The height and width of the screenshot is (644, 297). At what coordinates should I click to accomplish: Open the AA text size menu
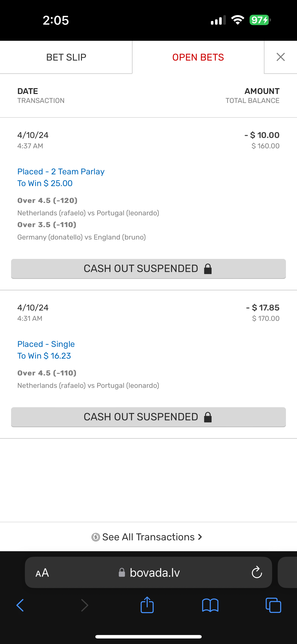click(x=42, y=573)
